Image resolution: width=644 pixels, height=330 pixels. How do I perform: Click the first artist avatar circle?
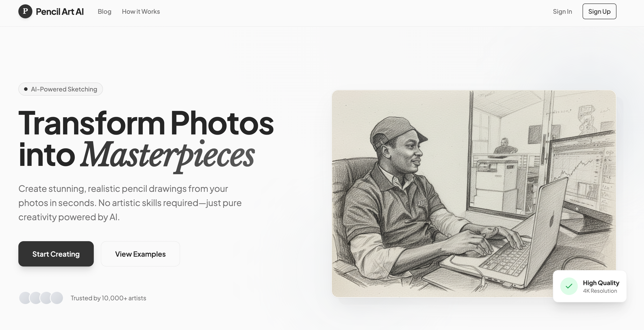25,298
